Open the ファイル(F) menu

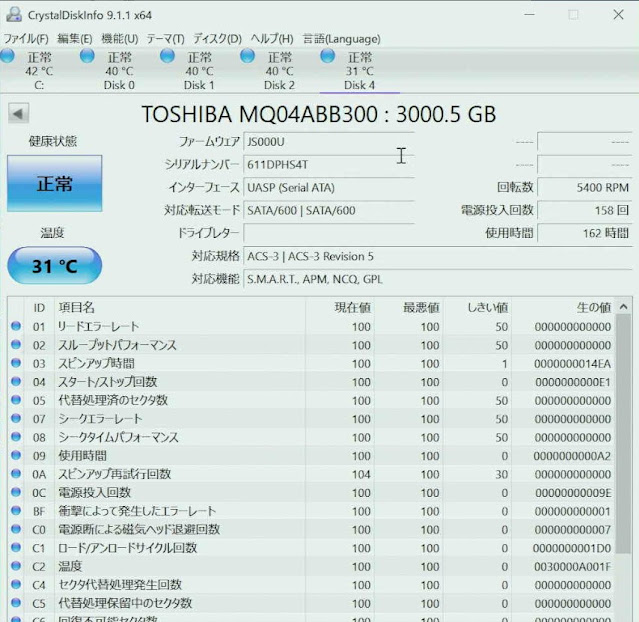tap(26, 39)
